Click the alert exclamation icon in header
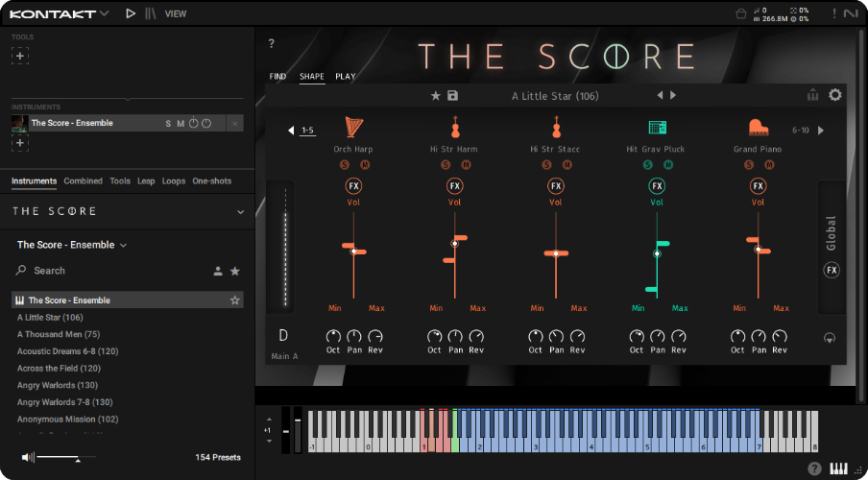Viewport: 868px width, 480px height. tap(834, 13)
